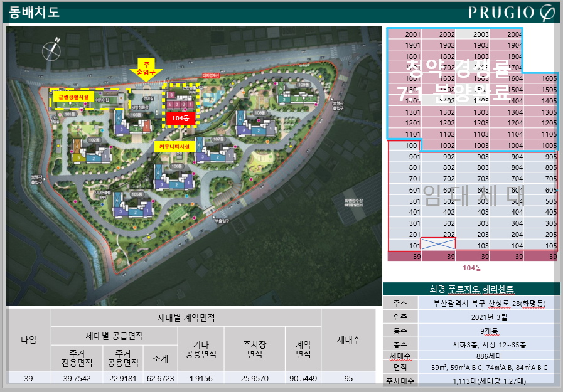Image resolution: width=563 pixels, height=392 pixels.
Task: Select unit cell 2001
Action: [404, 34]
